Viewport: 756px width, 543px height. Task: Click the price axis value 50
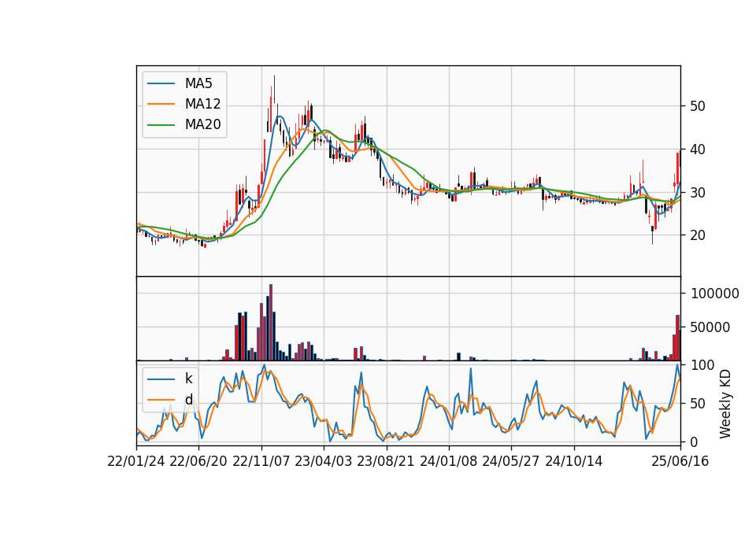[698, 106]
